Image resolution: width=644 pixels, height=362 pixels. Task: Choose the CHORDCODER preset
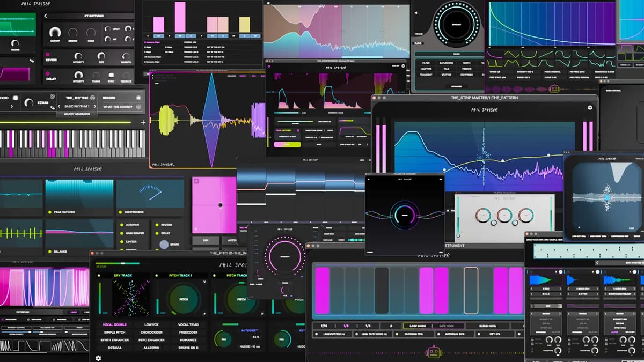point(152,332)
